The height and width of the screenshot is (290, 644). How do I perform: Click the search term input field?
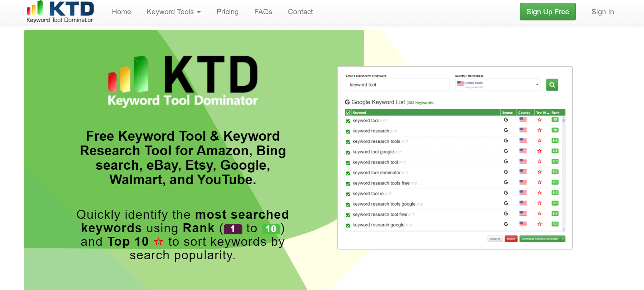tap(397, 85)
